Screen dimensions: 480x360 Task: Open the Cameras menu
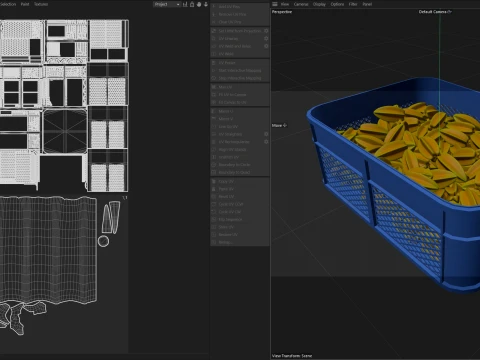(301, 4)
